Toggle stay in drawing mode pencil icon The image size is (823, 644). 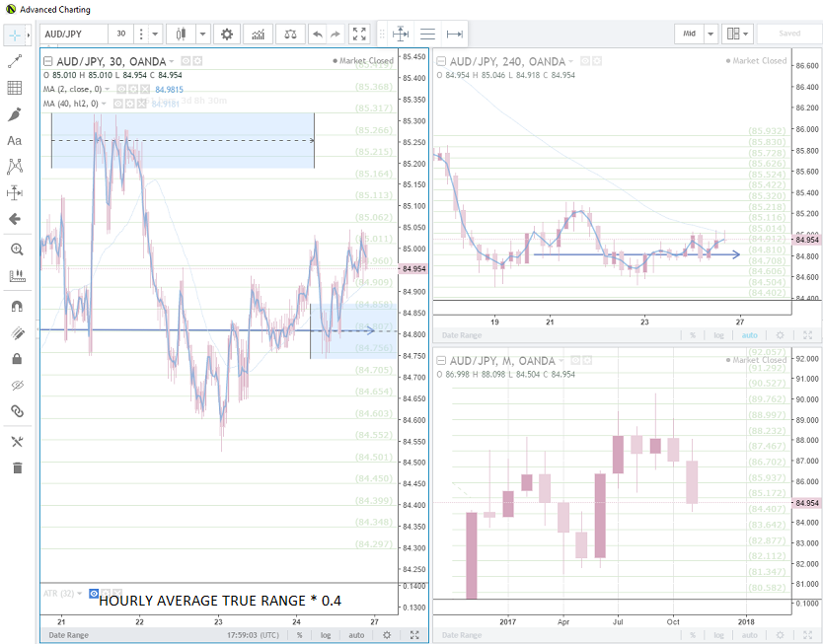[17, 332]
